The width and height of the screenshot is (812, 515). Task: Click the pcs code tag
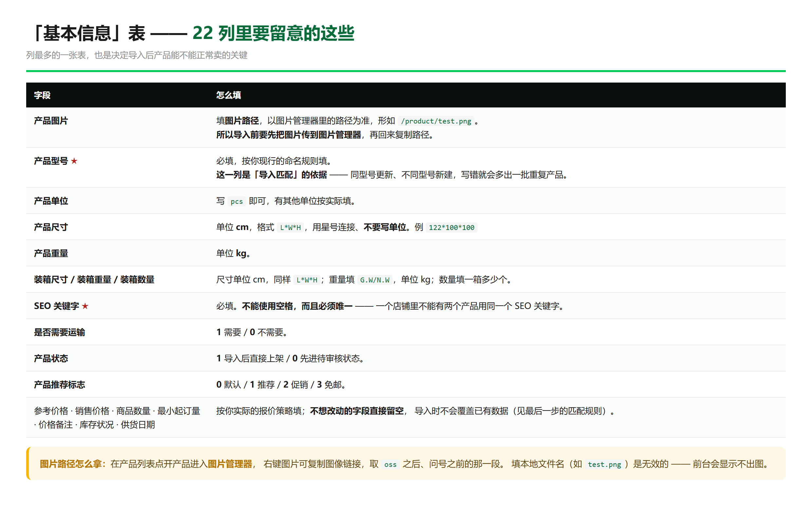236,201
